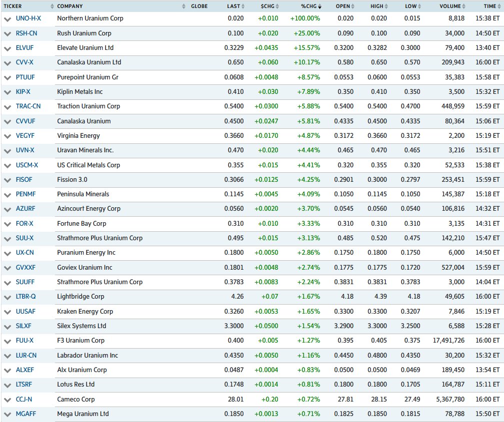Expand the RSH-CN row chevron
The image size is (504, 422).
(x=7, y=34)
